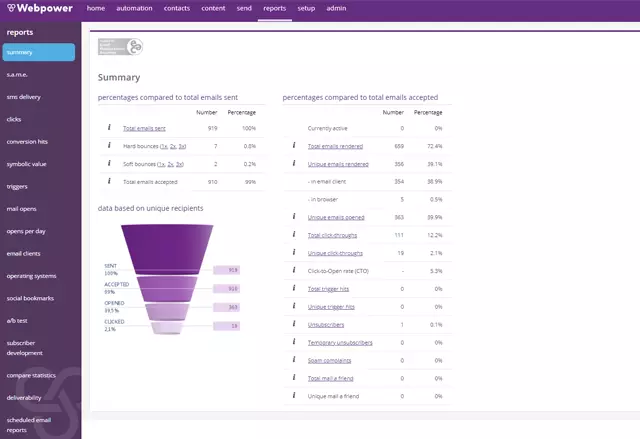Image resolution: width=640 pixels, height=439 pixels.
Task: Click the 919 sent value bar beside funnel
Action: [227, 270]
